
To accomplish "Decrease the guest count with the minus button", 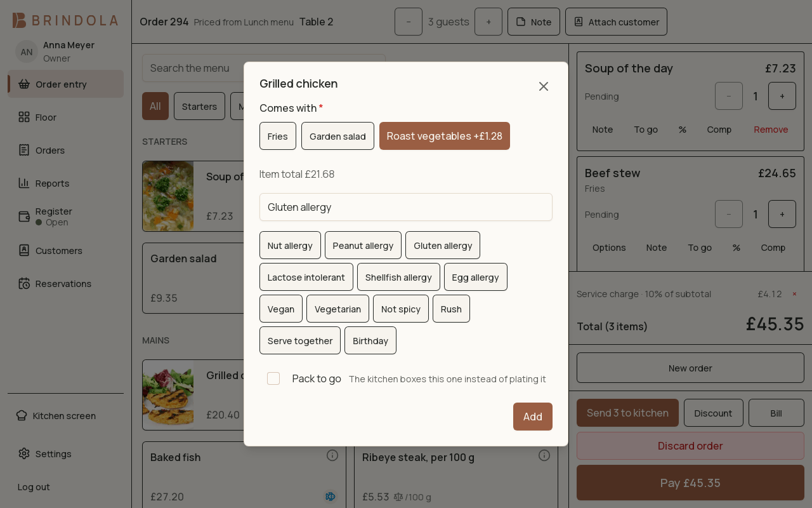I will [409, 22].
